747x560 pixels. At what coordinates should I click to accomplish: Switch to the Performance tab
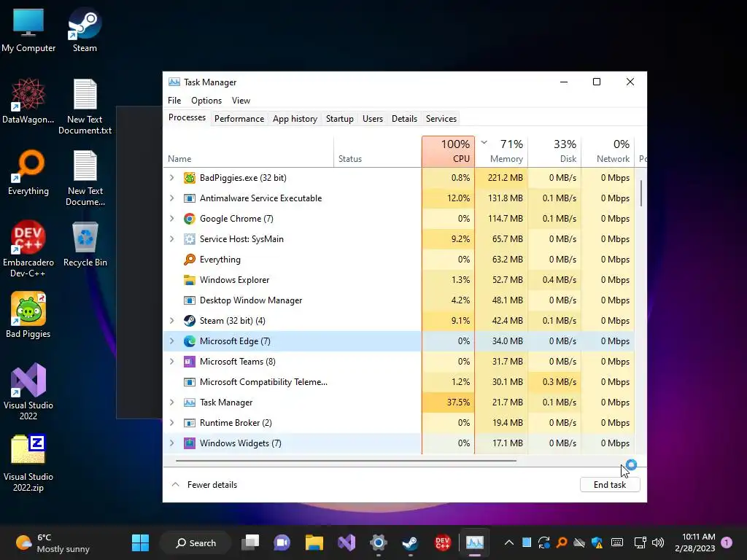coord(239,119)
